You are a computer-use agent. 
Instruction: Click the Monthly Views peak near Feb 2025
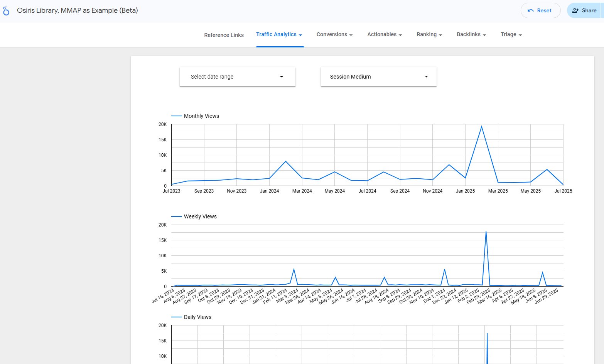click(481, 127)
